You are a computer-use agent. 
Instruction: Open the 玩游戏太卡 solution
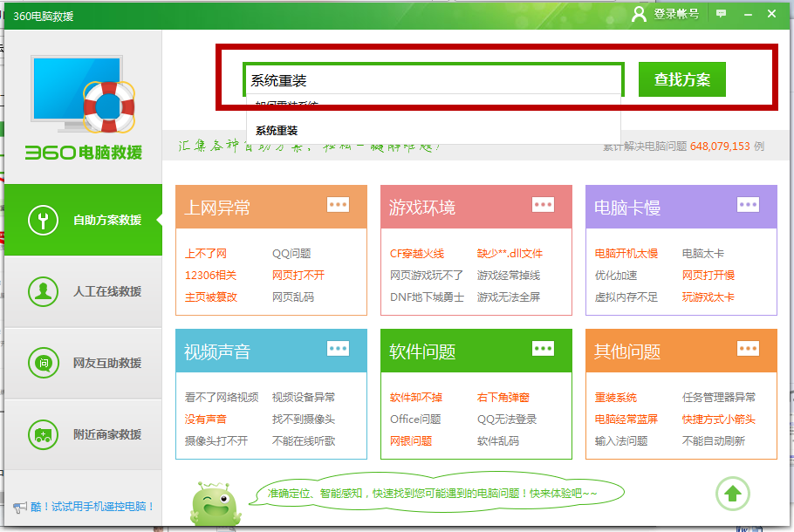708,297
